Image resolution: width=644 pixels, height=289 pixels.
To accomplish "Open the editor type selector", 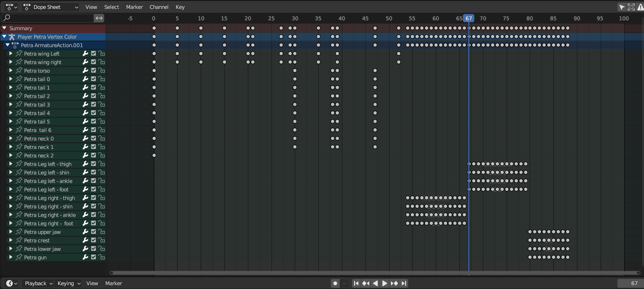I will (11, 7).
